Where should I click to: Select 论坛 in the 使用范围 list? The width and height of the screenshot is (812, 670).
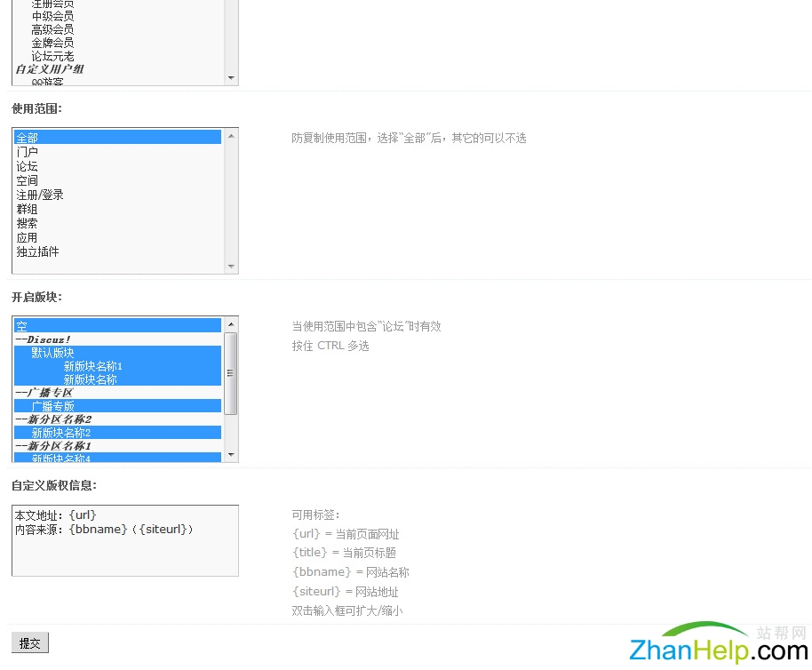pyautogui.click(x=117, y=166)
